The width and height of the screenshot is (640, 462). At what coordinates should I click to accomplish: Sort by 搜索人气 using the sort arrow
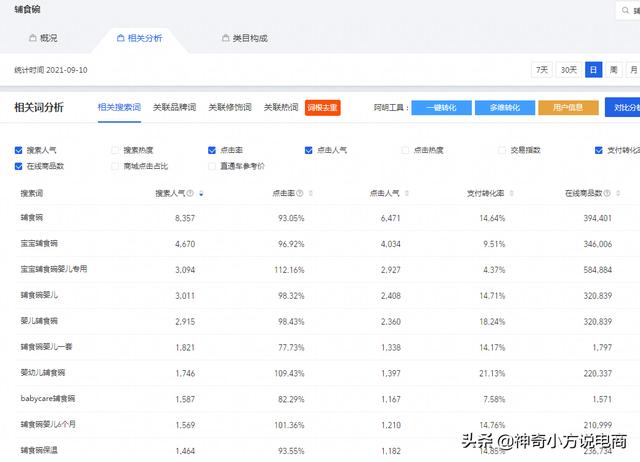click(x=202, y=193)
